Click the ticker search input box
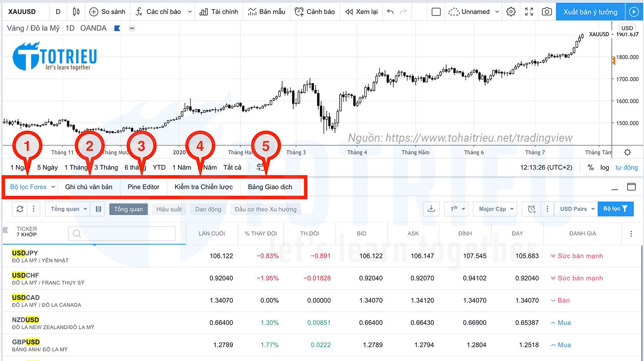The height and width of the screenshot is (361, 644). click(122, 234)
